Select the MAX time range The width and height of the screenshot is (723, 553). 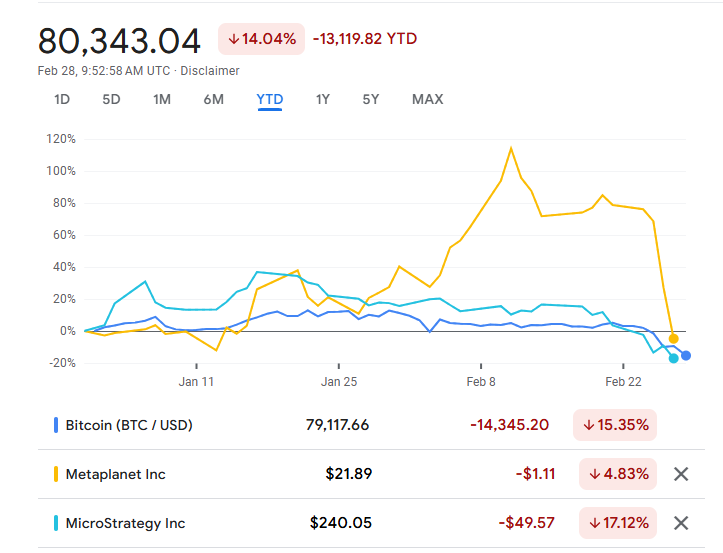427,99
